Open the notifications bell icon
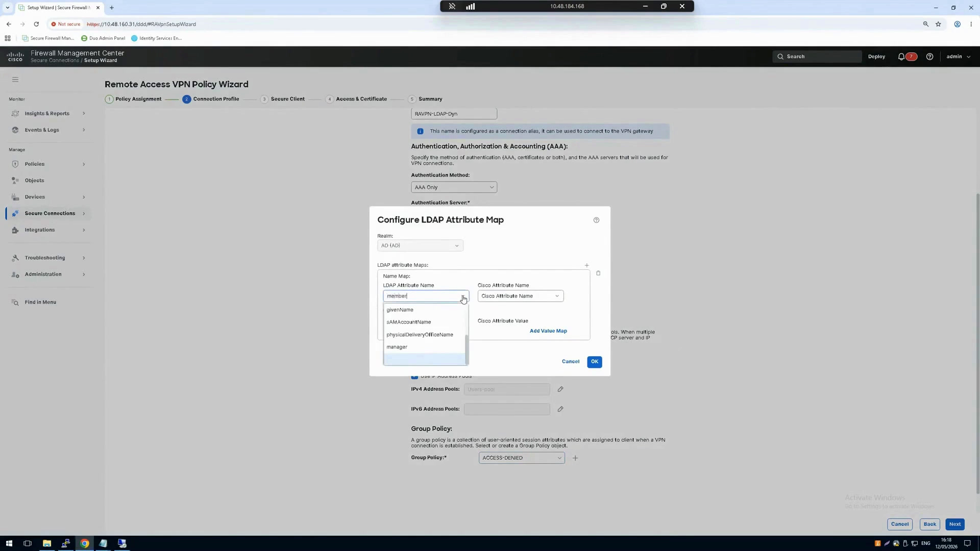Screen dimensions: 980x551 click(901, 57)
